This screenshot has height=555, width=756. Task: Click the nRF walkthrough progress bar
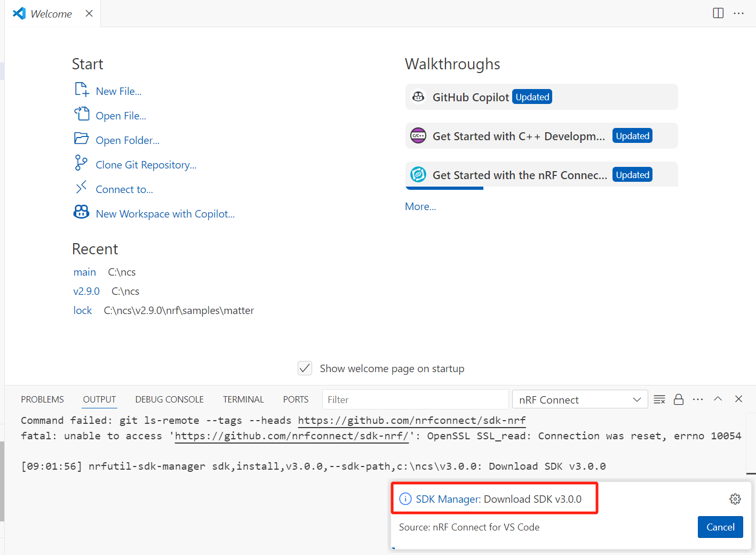pyautogui.click(x=444, y=188)
